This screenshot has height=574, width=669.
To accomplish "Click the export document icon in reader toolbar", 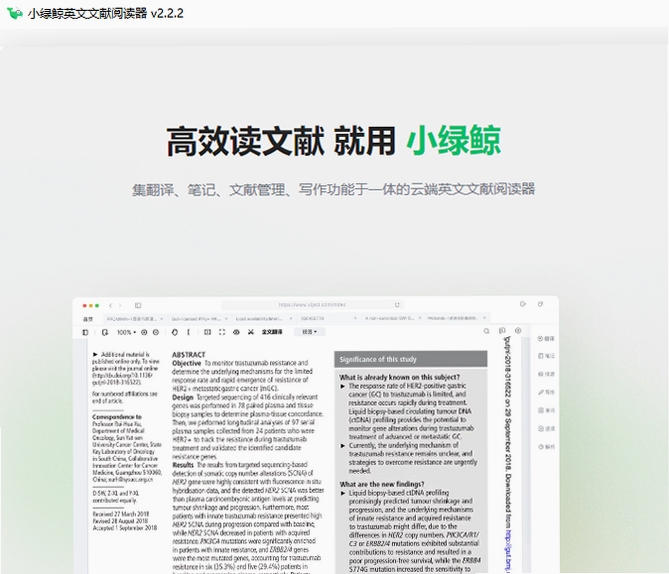I will click(105, 332).
